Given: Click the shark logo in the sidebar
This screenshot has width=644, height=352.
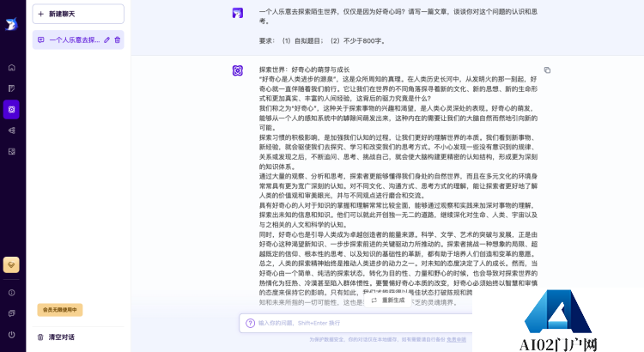Looking at the screenshot, I should click(11, 24).
